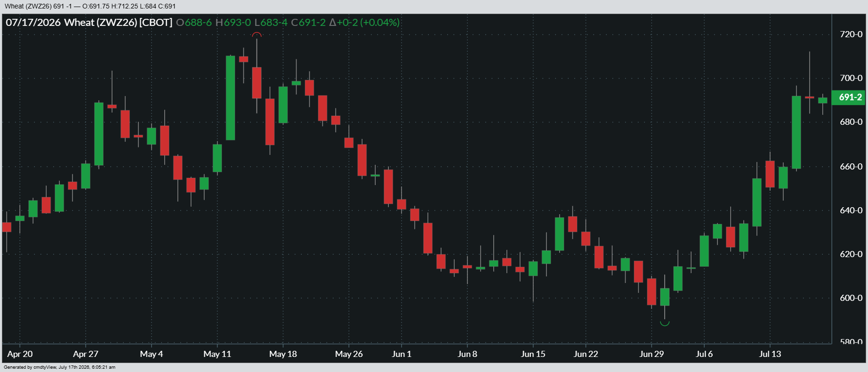Click the Jun 15 date axis label
The width and height of the screenshot is (868, 372).
pos(533,354)
